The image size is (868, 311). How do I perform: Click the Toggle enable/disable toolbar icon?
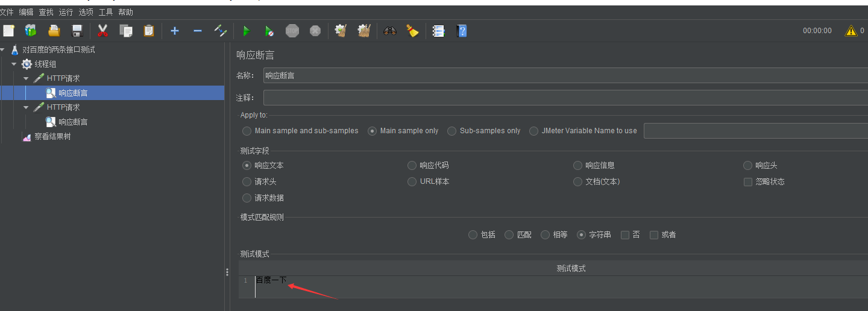(221, 31)
